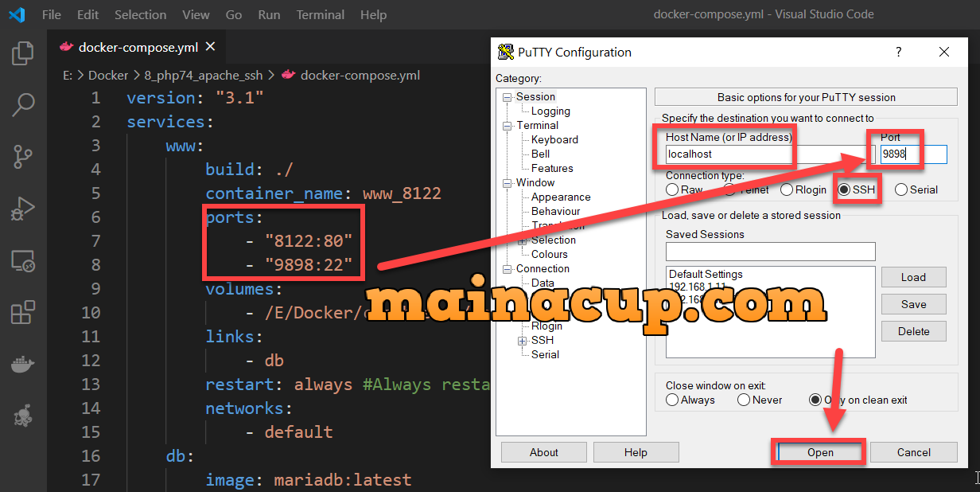The height and width of the screenshot is (492, 980).
Task: Open the Go menu
Action: (234, 14)
